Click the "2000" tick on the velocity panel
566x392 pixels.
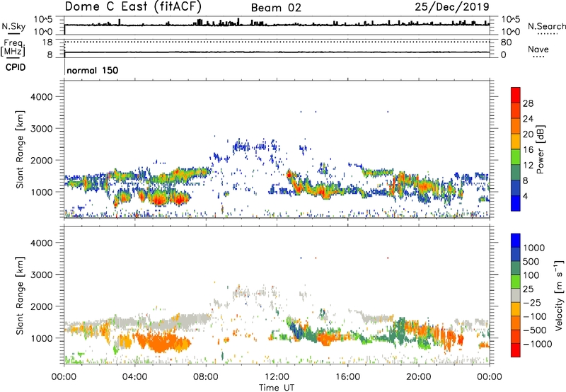pyautogui.click(x=42, y=306)
